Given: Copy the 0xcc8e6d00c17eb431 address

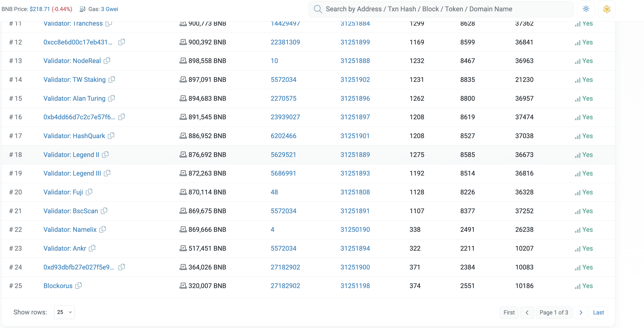Looking at the screenshot, I should coord(122,42).
